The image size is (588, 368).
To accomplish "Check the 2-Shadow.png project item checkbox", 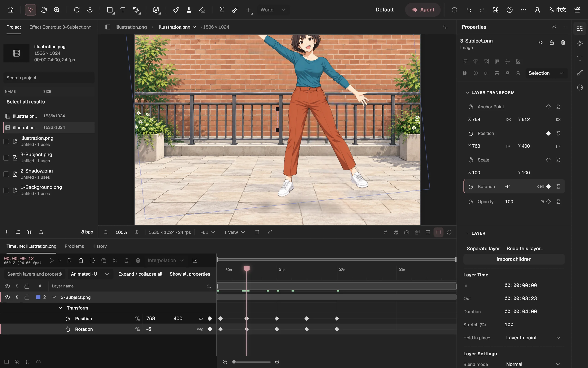I will [x=6, y=174].
